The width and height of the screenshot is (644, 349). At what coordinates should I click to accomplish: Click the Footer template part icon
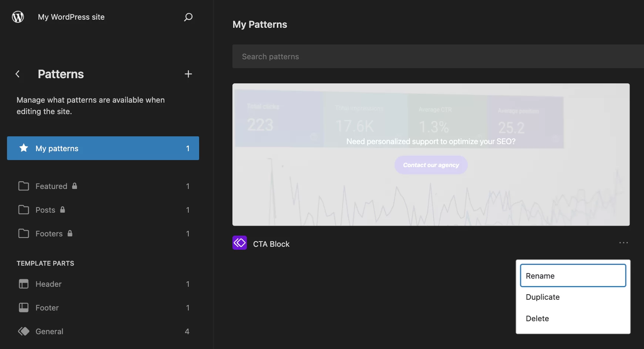24,308
